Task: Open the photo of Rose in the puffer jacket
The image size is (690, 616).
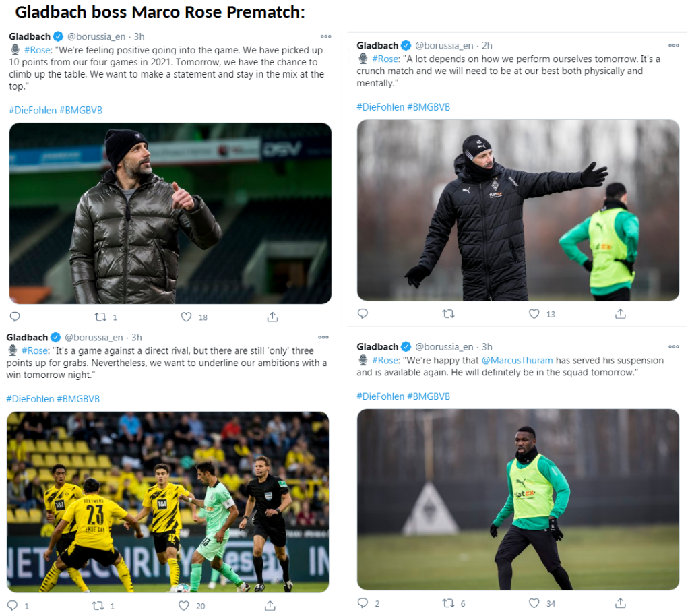Action: point(170,214)
